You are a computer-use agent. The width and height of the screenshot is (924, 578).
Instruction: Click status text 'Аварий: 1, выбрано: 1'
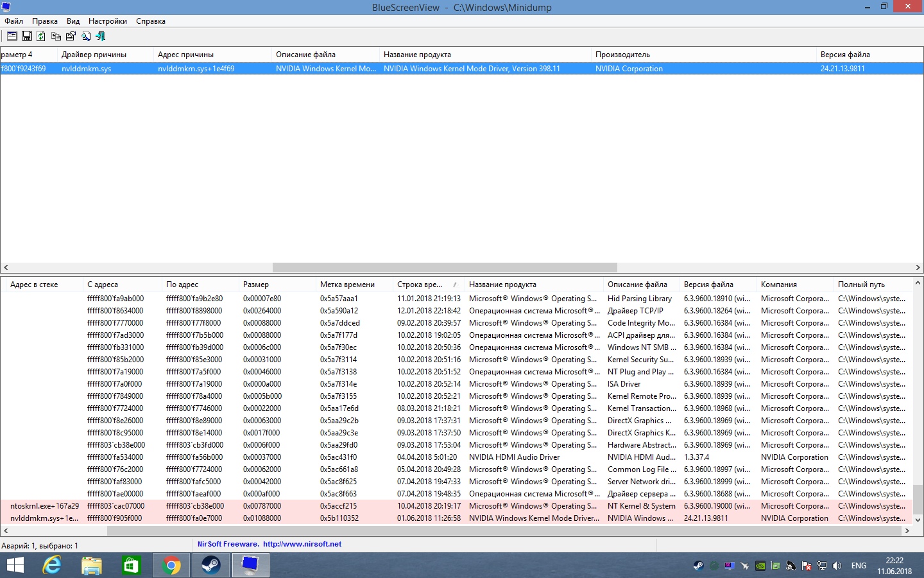40,546
